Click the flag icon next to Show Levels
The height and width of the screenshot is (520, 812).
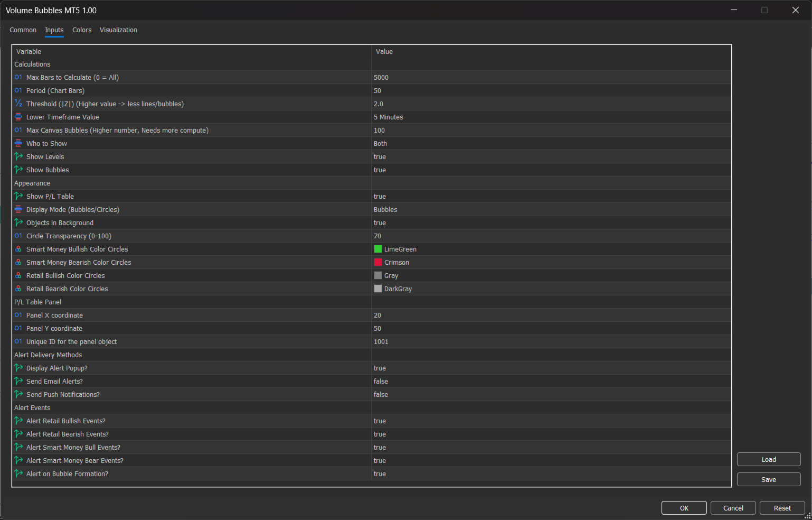coord(18,156)
